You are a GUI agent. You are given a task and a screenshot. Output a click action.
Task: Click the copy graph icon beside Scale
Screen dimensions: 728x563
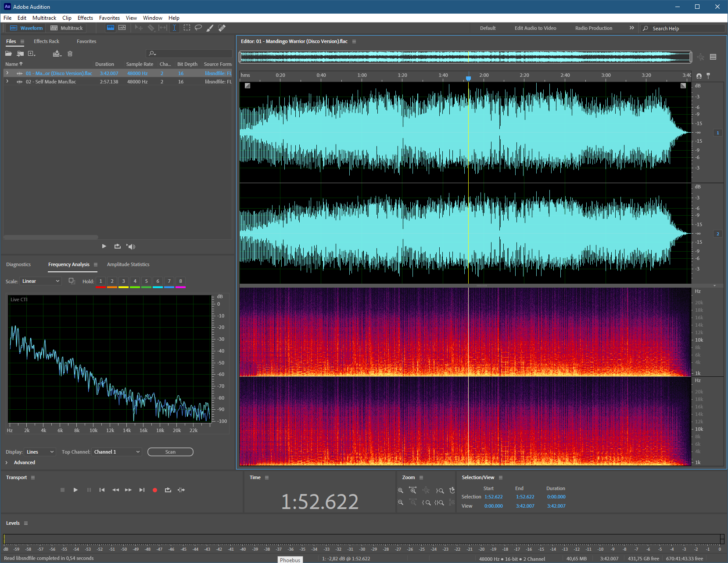tap(72, 281)
